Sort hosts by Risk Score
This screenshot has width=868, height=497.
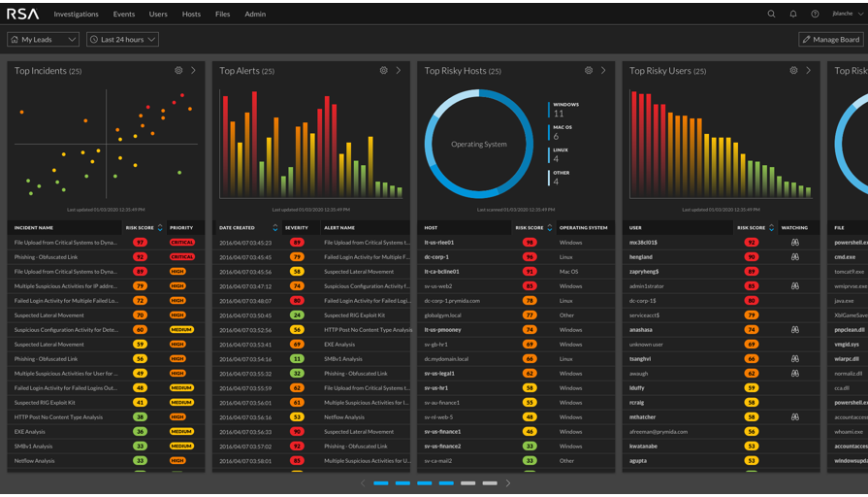tap(550, 228)
